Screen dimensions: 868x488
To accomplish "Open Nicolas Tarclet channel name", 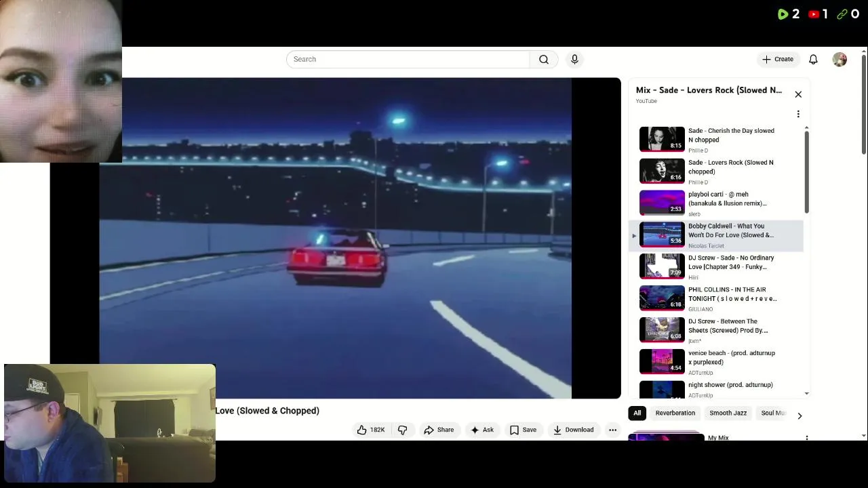I will click(x=706, y=246).
